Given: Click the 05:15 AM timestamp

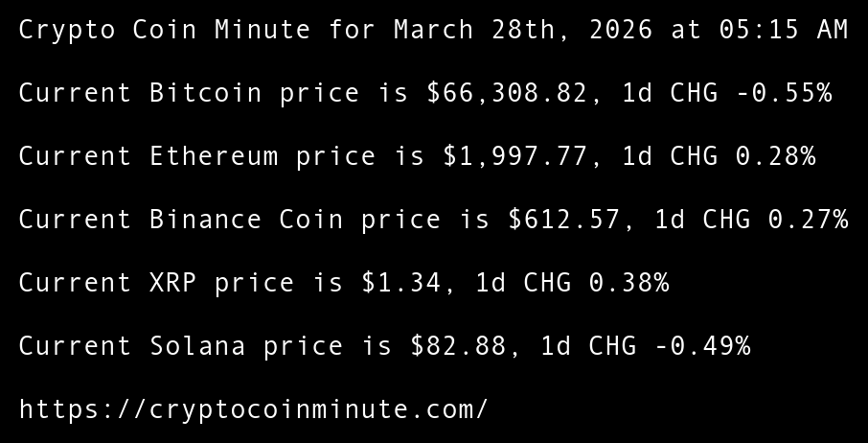Looking at the screenshot, I should pos(784,30).
